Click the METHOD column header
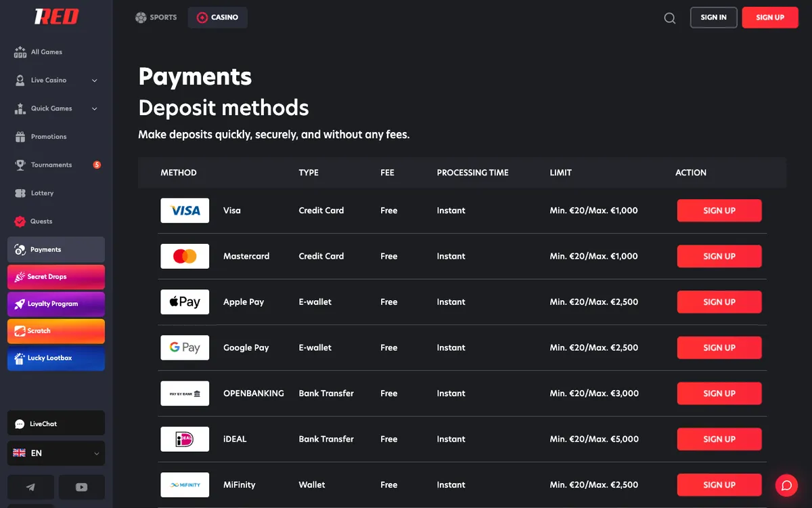The width and height of the screenshot is (812, 508). coord(179,173)
